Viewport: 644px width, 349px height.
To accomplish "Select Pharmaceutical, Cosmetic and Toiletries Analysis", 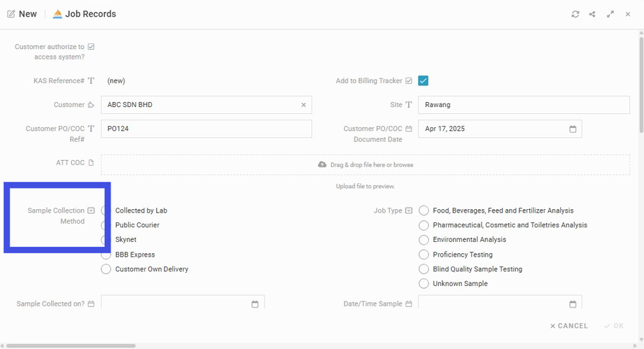I will point(423,225).
